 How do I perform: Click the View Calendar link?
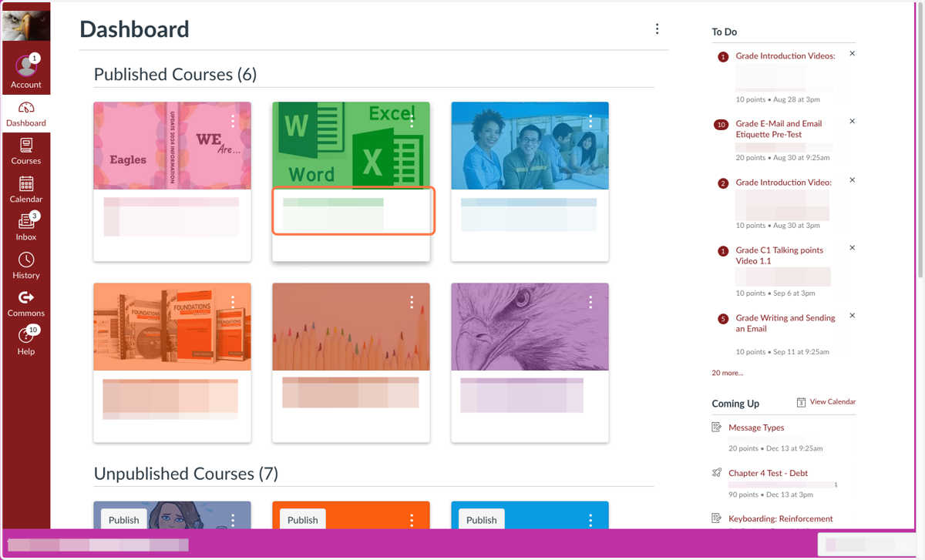pos(832,402)
